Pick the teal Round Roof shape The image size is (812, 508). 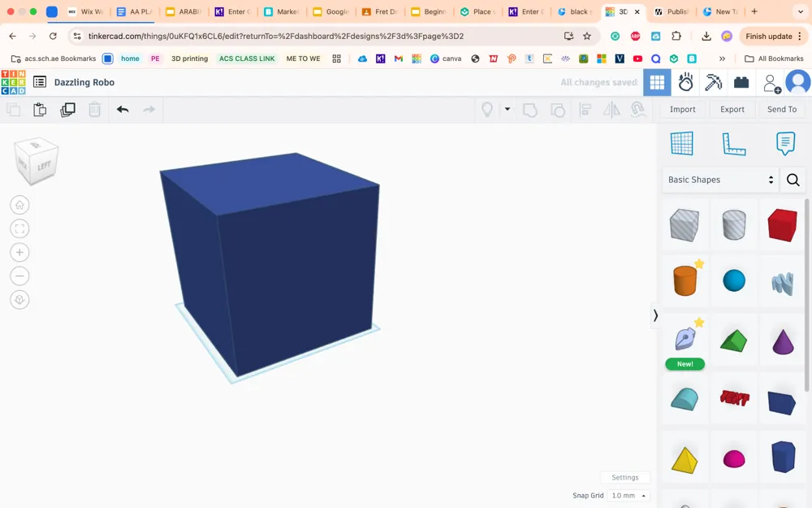pos(685,399)
